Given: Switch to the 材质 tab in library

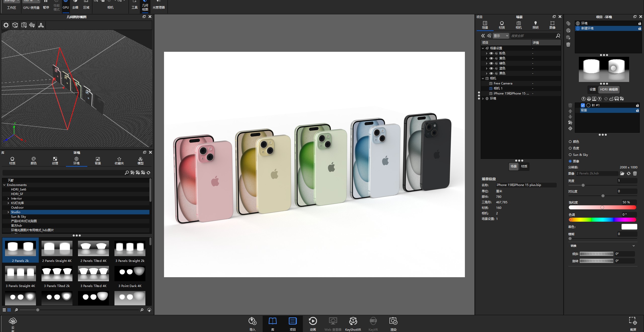Looking at the screenshot, I should click(x=12, y=161).
